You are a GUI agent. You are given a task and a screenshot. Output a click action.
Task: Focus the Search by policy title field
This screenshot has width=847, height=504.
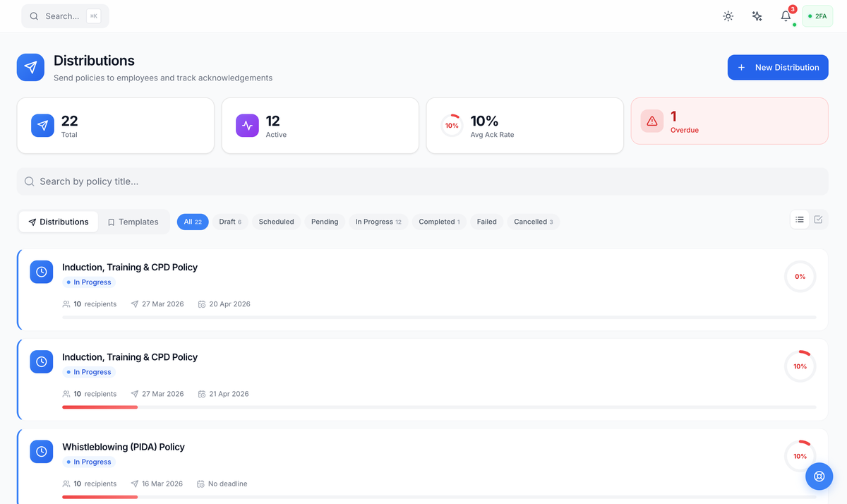[422, 181]
